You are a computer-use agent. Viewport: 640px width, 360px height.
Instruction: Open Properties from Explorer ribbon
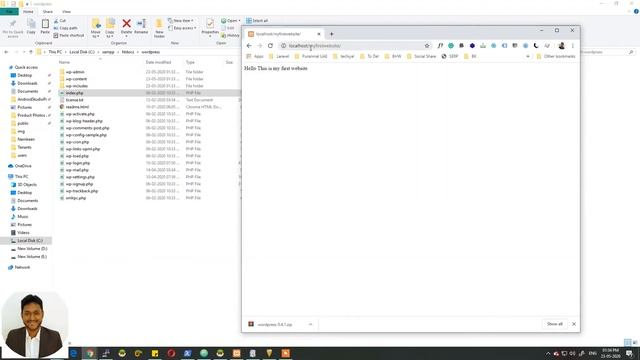210,27
